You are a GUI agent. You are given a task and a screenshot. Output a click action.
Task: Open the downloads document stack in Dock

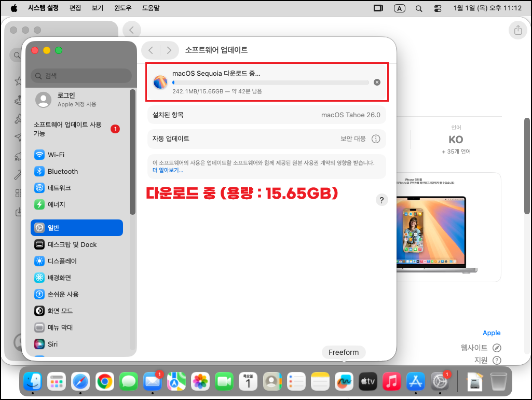pos(475,381)
